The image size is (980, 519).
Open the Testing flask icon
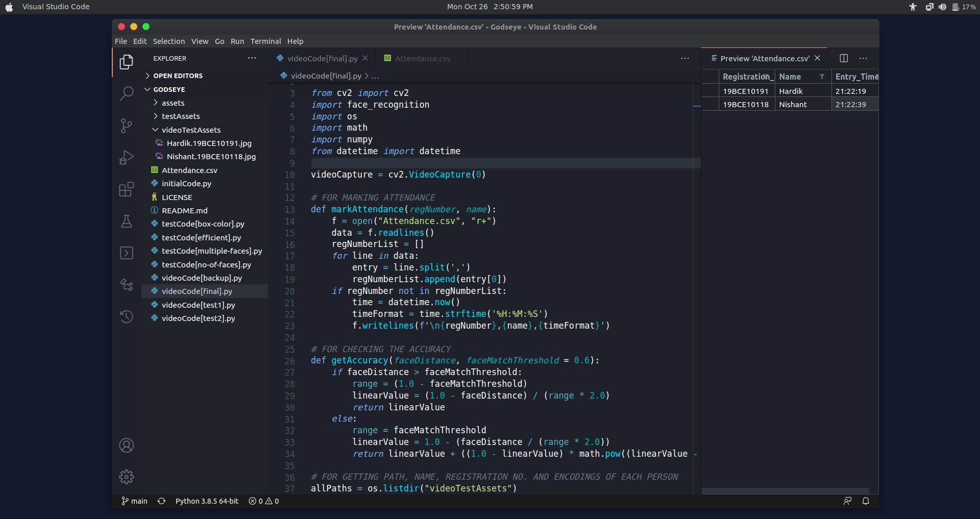tap(126, 221)
